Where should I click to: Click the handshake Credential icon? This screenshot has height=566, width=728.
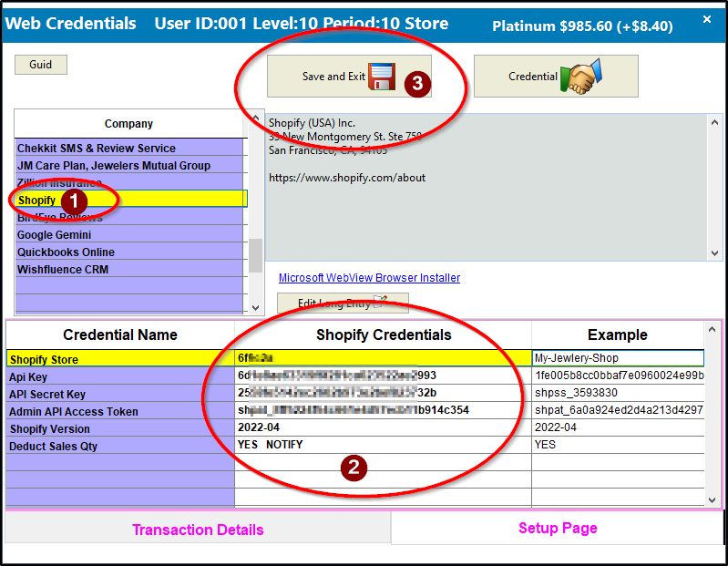(581, 77)
